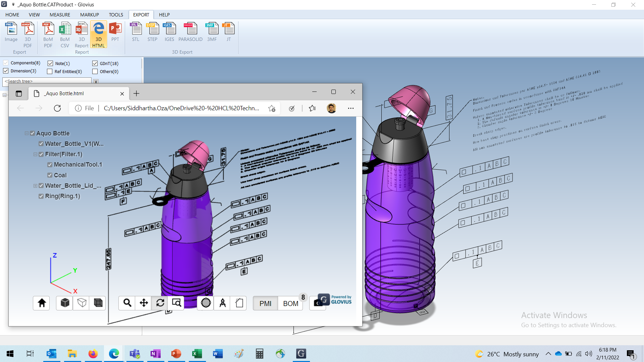Uncheck Coal in the model tree
The width and height of the screenshot is (644, 362).
point(50,175)
